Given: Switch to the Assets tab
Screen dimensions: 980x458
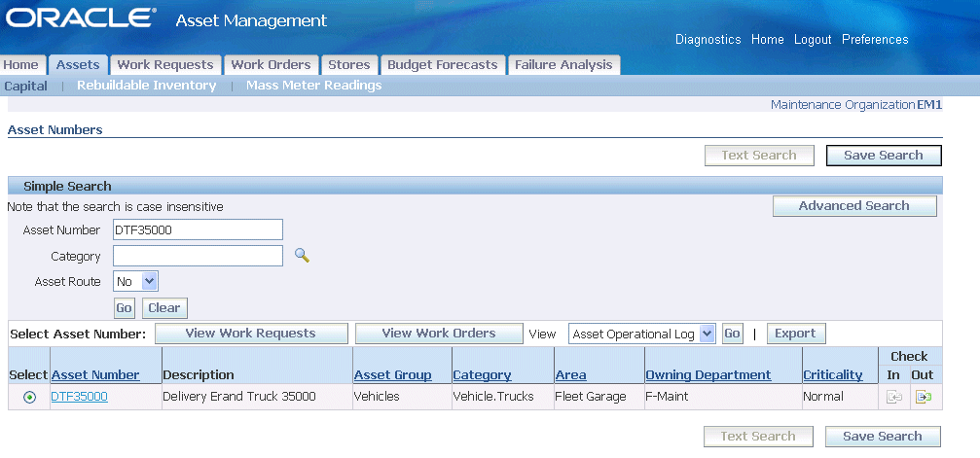Looking at the screenshot, I should click(x=78, y=65).
